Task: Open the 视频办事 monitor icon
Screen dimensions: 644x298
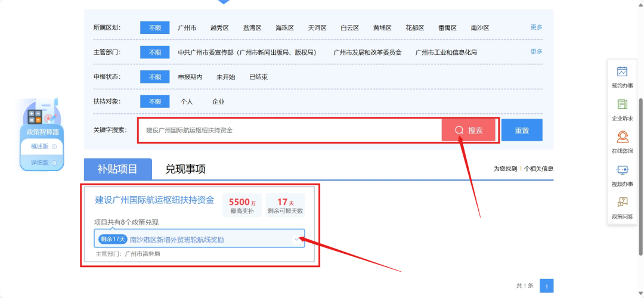Action: tap(622, 169)
